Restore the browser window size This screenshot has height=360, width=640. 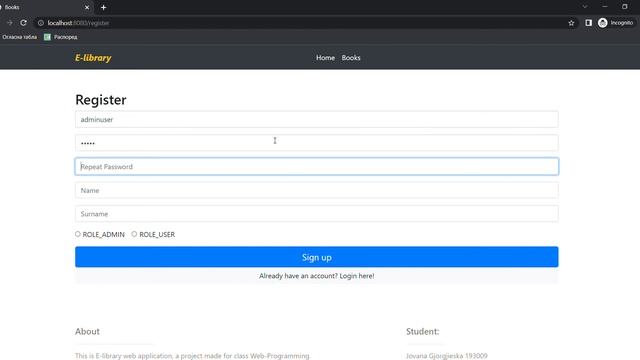pos(624,7)
